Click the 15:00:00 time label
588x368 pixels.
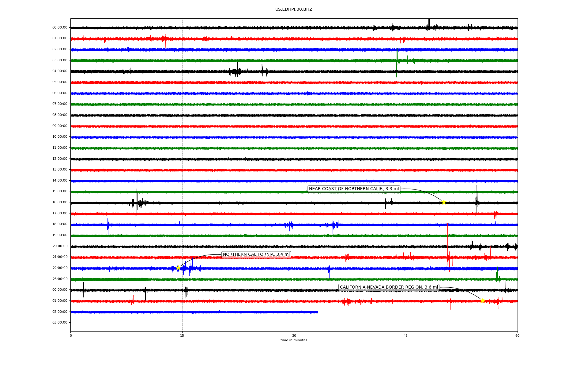(60, 191)
